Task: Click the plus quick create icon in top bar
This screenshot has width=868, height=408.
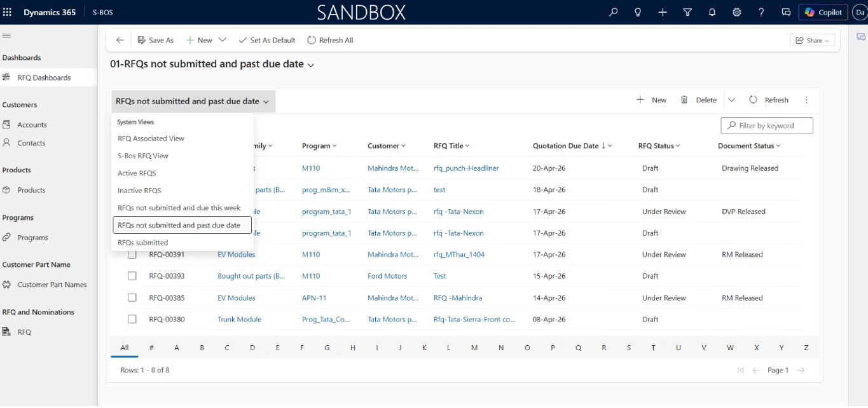Action: (x=663, y=12)
